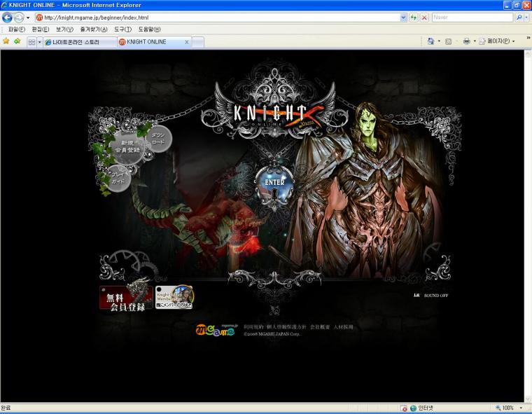This screenshot has height=414, width=532.
Task: Open the 会社概要 footer link
Action: 320,327
